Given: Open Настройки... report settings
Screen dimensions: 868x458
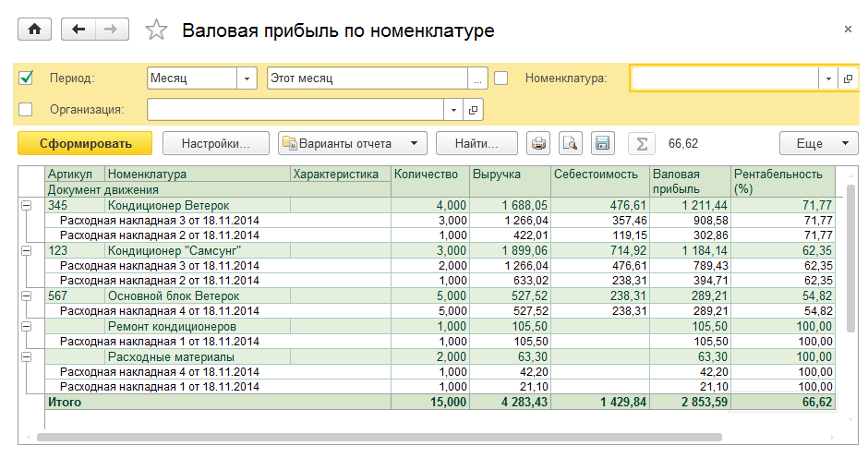Looking at the screenshot, I should 216,143.
